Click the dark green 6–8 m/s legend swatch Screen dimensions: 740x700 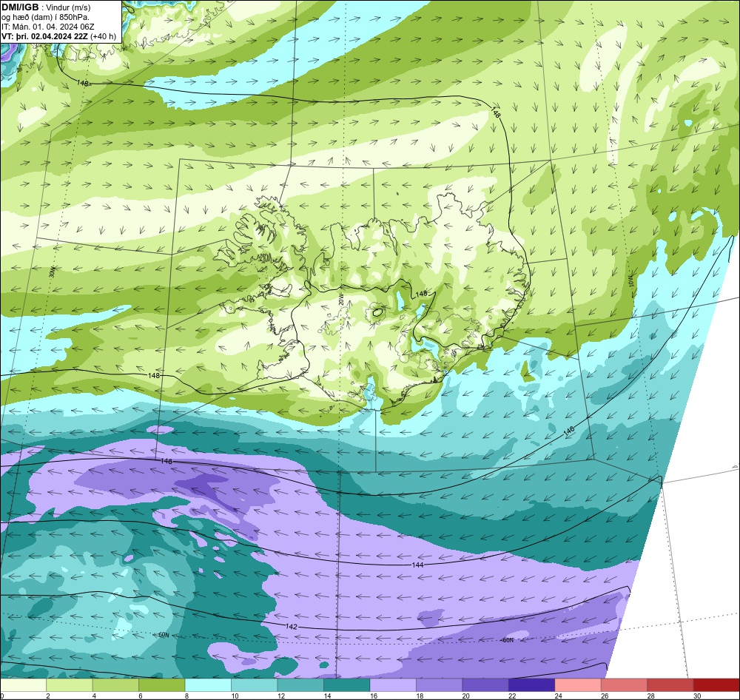(x=162, y=685)
